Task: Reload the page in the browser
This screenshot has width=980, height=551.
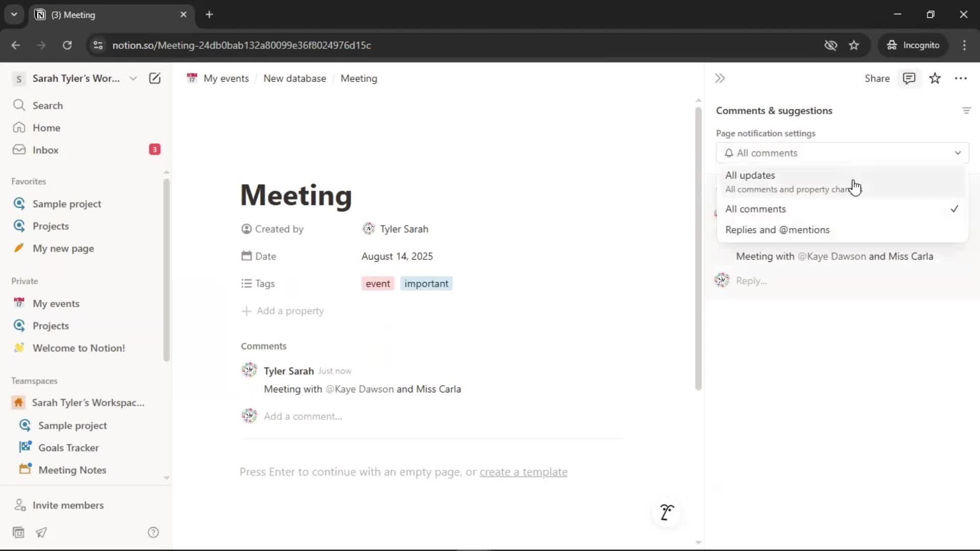Action: pos(67,45)
